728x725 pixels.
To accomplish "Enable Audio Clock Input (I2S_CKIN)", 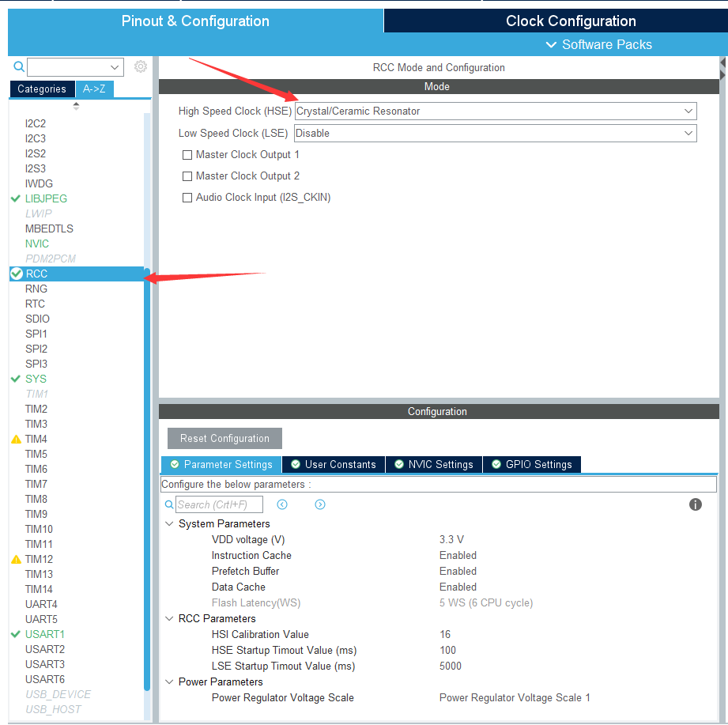I will pyautogui.click(x=187, y=197).
